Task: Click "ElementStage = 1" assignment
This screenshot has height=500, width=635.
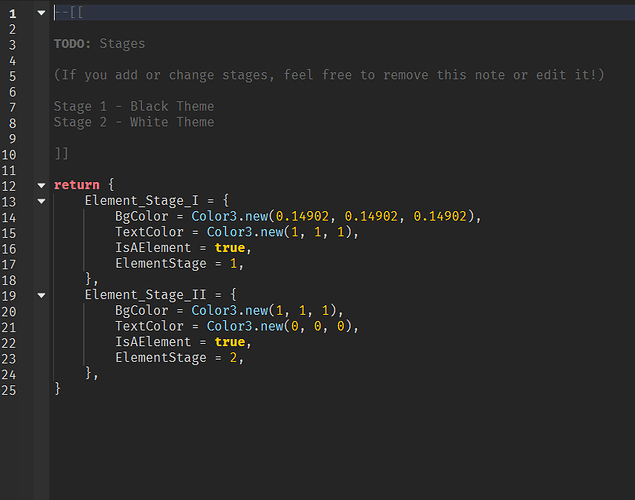Action: (x=179, y=264)
